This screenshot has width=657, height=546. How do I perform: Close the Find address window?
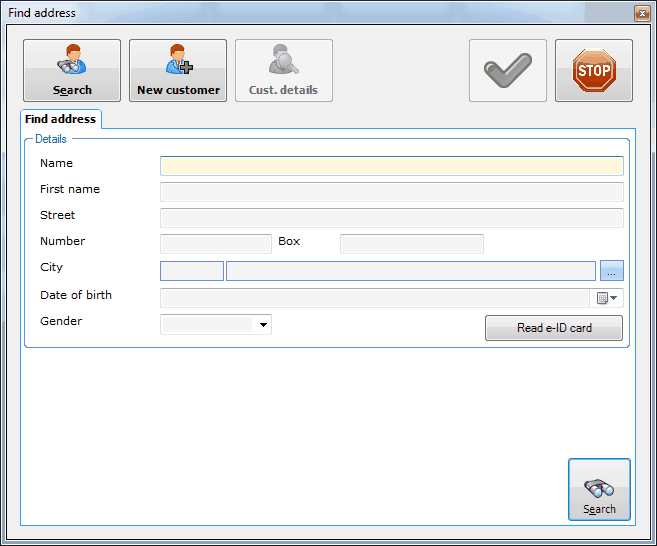pos(642,13)
